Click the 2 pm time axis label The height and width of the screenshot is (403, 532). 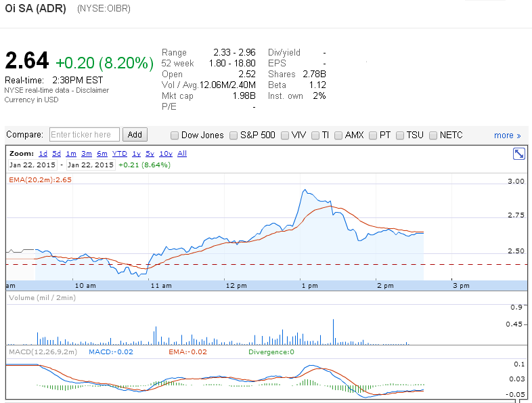pyautogui.click(x=385, y=286)
